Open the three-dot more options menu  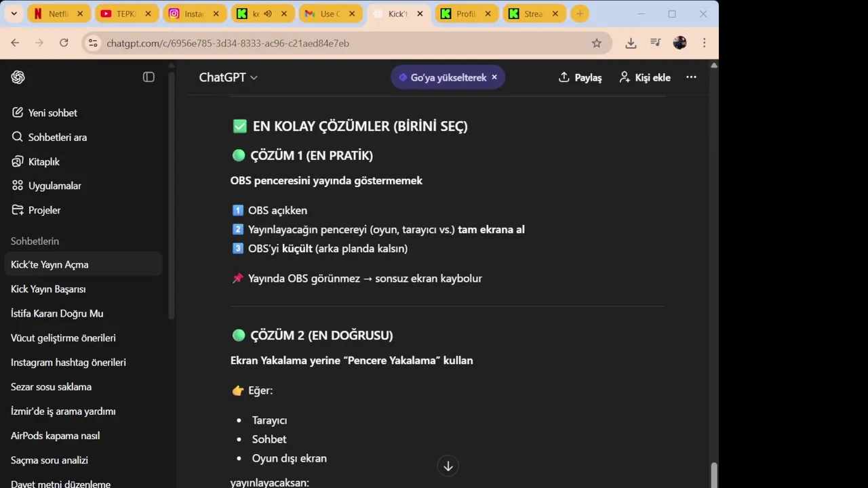[x=691, y=77]
